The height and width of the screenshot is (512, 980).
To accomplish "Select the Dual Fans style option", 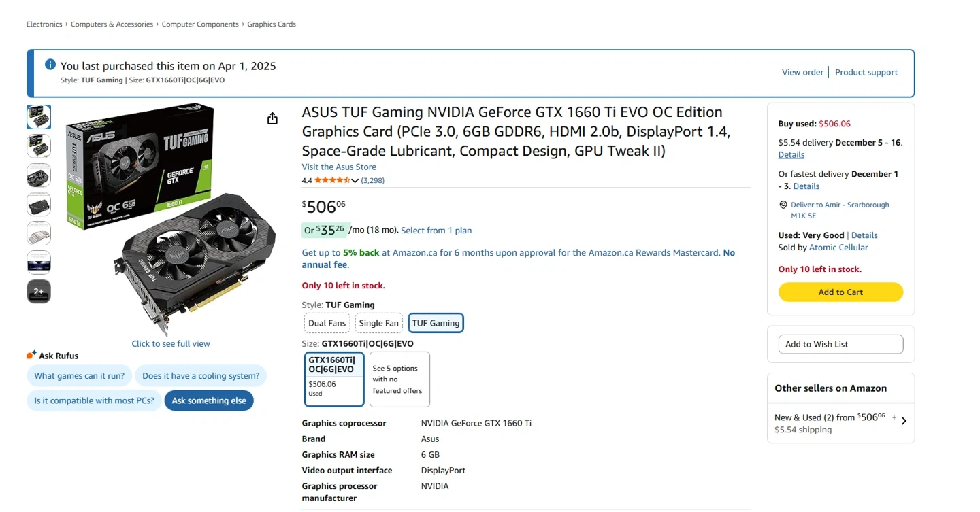I will point(327,323).
